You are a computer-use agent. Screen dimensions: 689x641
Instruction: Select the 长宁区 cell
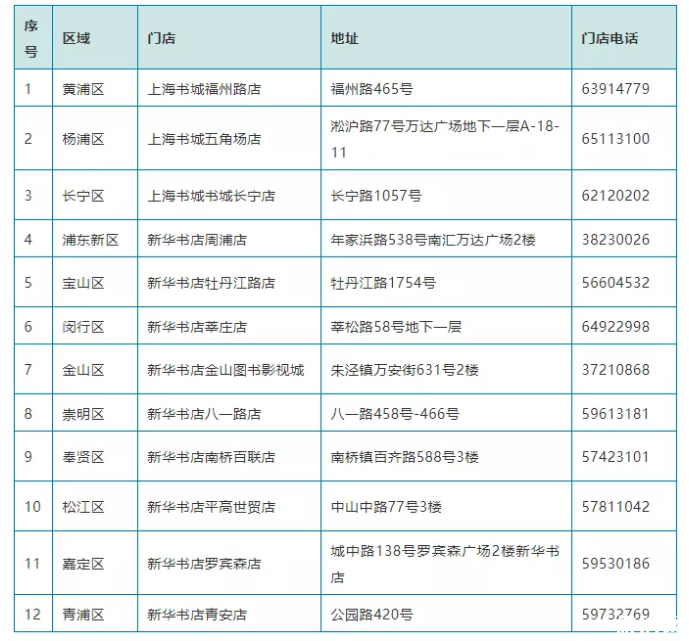coord(95,195)
